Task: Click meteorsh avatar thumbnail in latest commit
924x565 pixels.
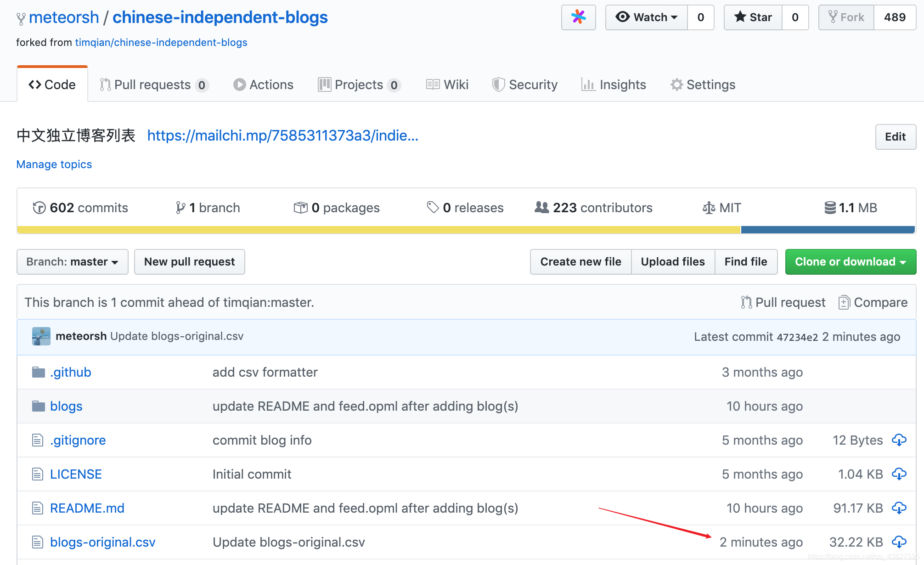Action: [41, 336]
